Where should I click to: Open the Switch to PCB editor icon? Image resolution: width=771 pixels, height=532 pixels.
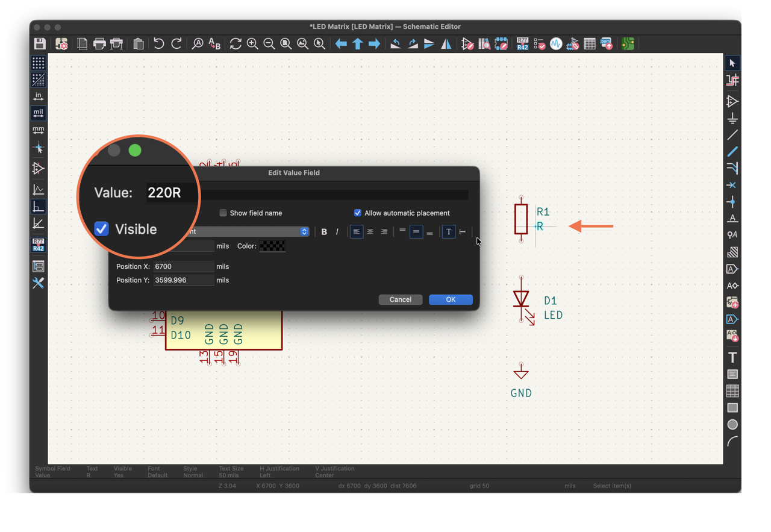(x=628, y=44)
